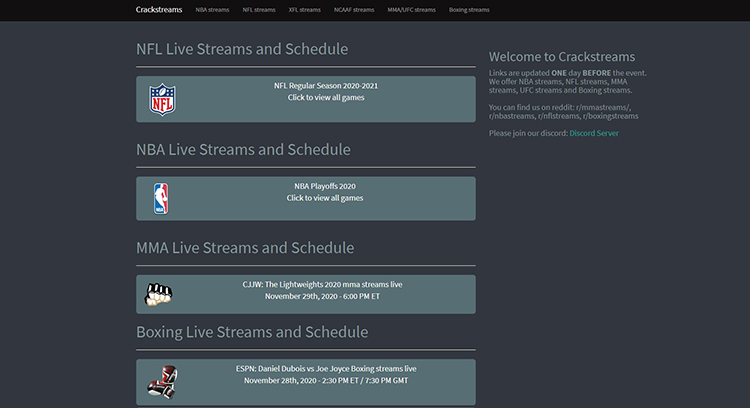Open the Crackstreams home brand link
The height and width of the screenshot is (408, 750).
(159, 10)
